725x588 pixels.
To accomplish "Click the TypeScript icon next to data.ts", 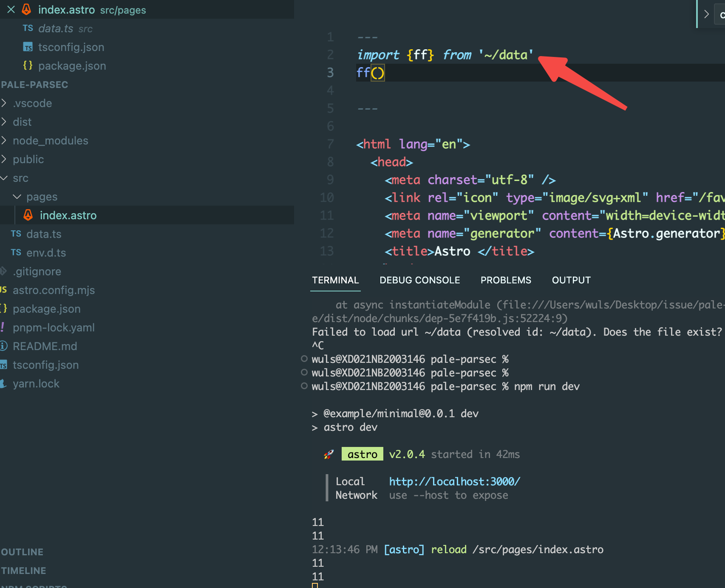I will point(28,28).
